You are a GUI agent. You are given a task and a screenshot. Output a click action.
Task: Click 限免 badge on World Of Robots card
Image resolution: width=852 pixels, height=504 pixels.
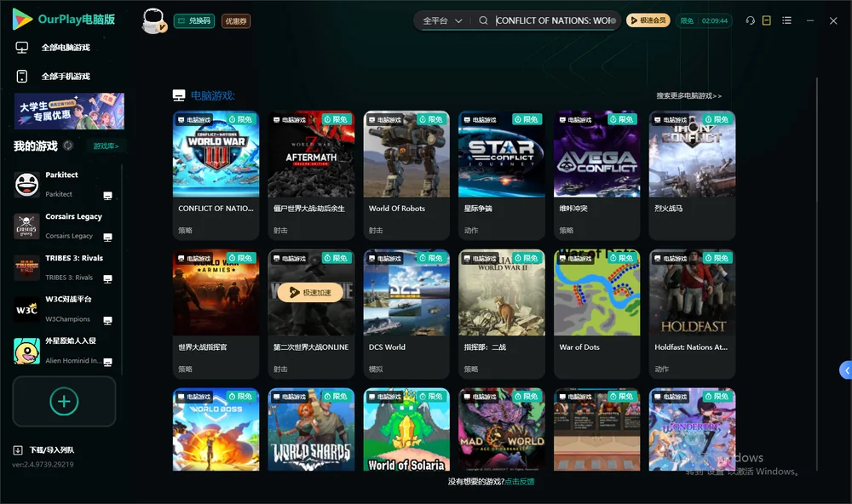(431, 119)
